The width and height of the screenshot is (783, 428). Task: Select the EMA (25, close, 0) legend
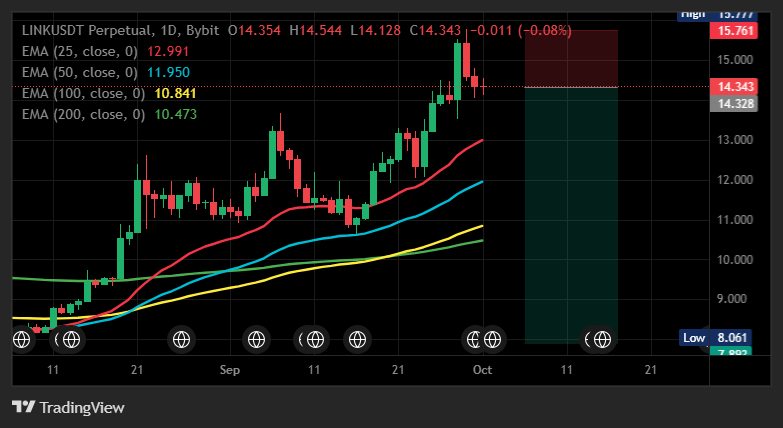[80, 51]
